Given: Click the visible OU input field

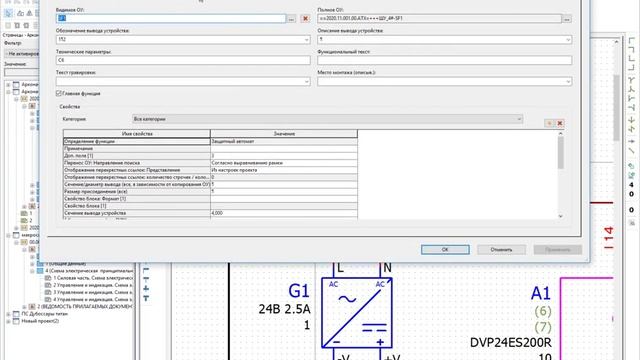Looking at the screenshot, I should (x=171, y=18).
